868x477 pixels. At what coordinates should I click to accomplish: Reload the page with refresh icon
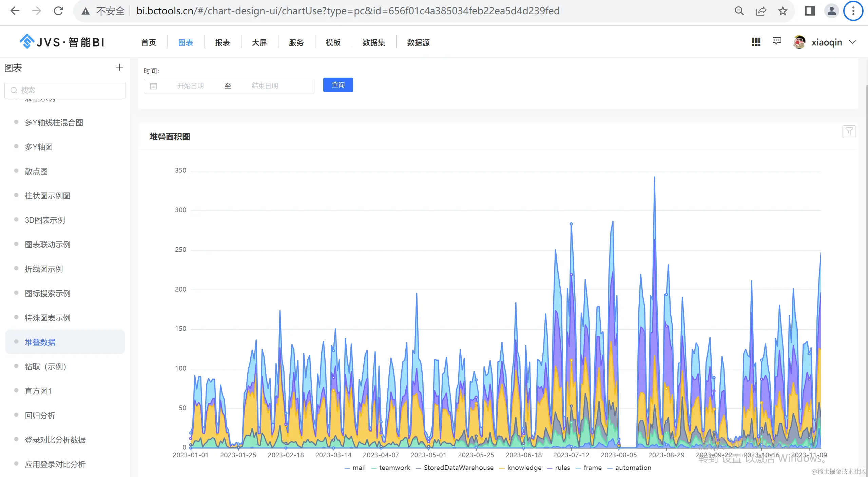[59, 11]
